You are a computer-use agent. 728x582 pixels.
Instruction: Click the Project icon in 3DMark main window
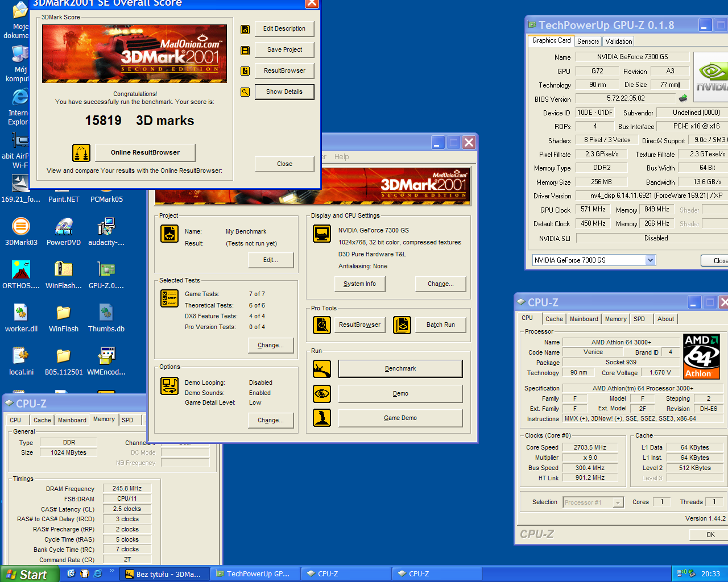point(169,234)
